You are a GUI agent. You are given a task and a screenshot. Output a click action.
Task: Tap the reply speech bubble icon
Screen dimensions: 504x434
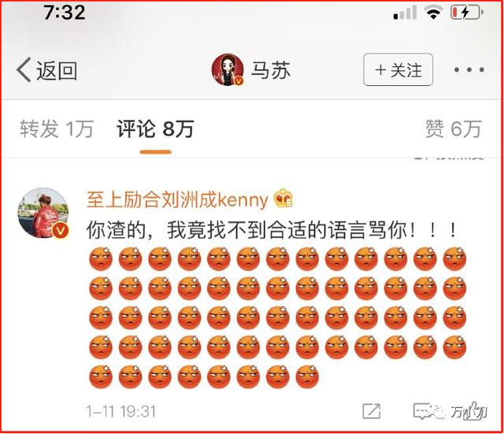(422, 411)
